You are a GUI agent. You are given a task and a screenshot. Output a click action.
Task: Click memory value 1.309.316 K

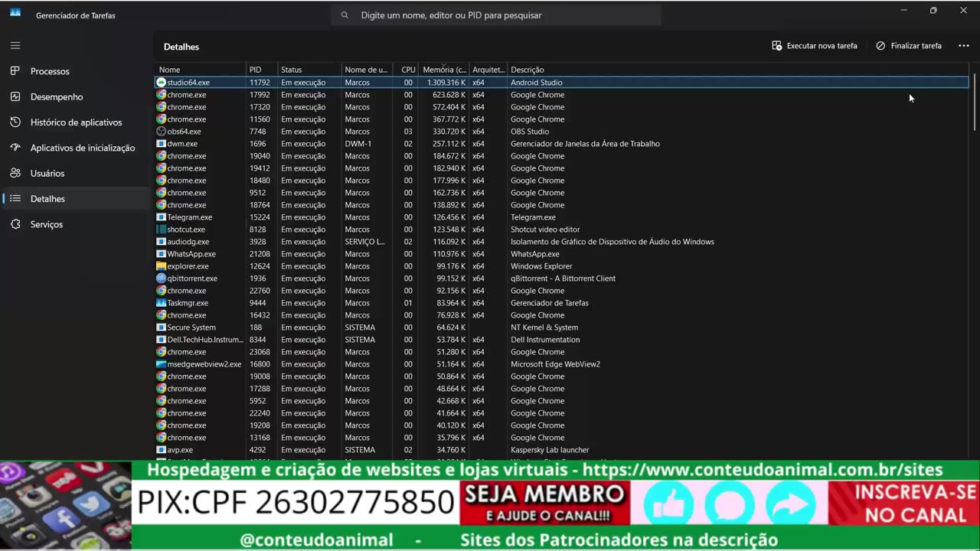click(446, 83)
